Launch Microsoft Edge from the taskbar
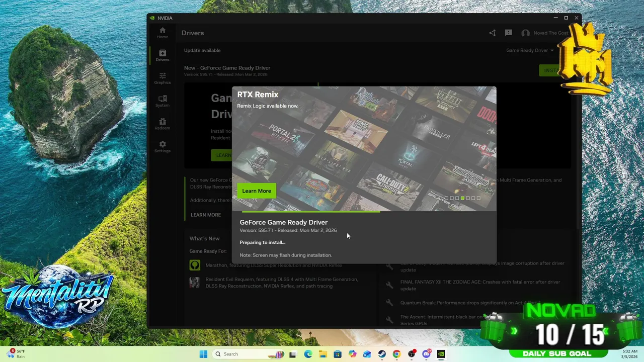 pos(308,354)
